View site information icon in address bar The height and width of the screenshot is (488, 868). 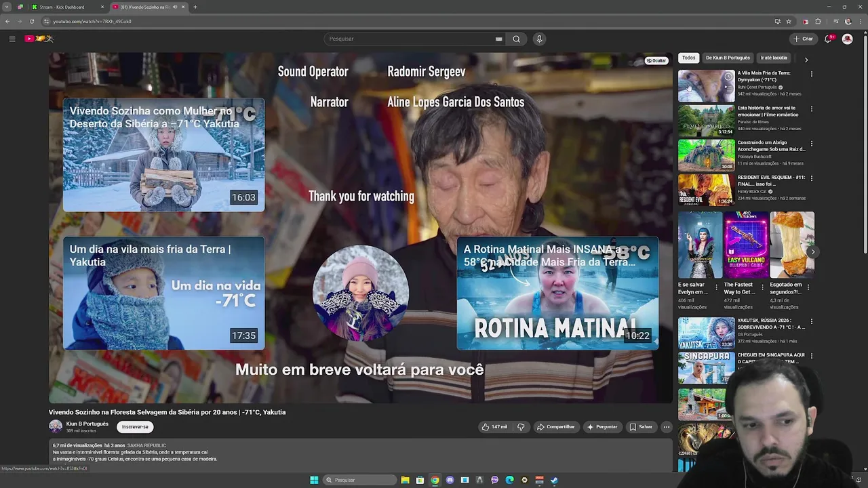point(47,21)
